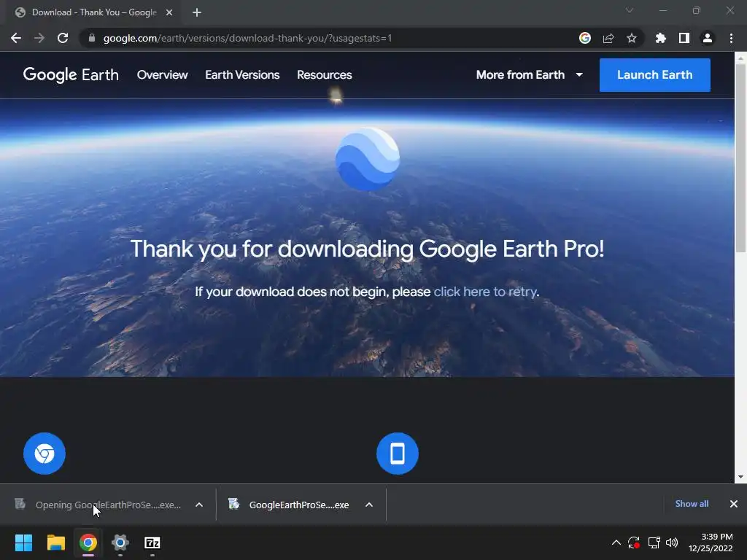This screenshot has width=747, height=560.
Task: Click the scrollbar down arrow
Action: (x=740, y=477)
